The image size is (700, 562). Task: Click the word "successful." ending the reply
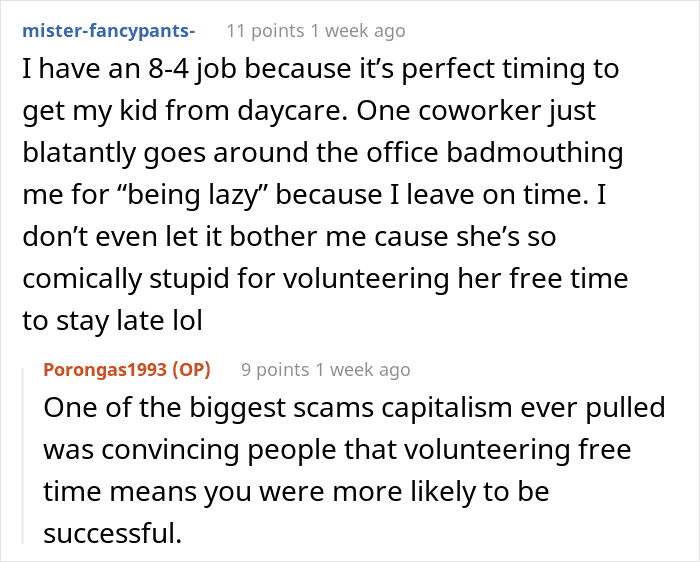coord(112,535)
